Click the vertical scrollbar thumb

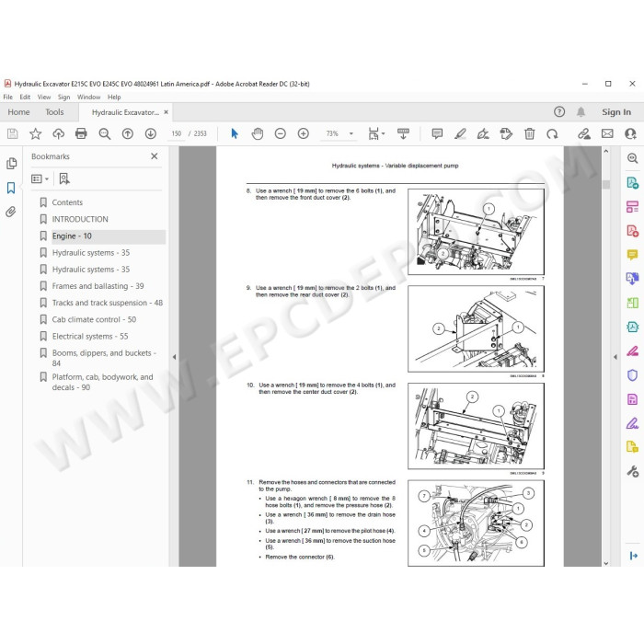pos(605,184)
